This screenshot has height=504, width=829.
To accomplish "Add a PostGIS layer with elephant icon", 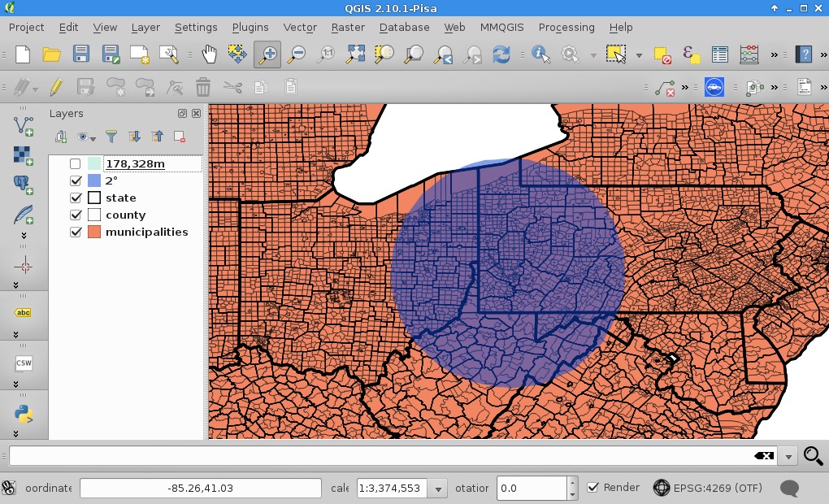I will click(x=24, y=185).
